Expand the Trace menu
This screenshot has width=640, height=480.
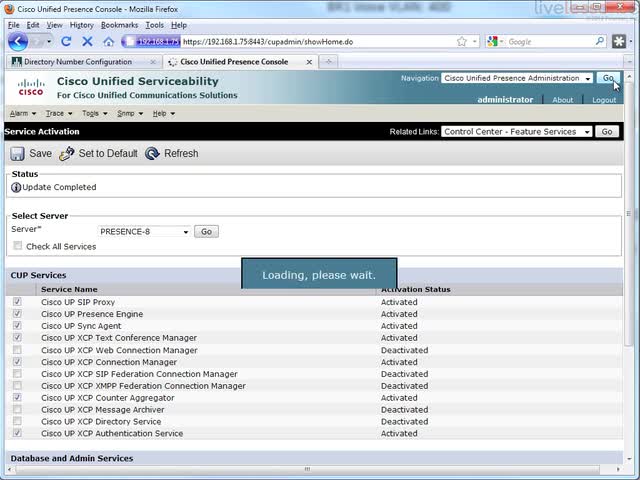[x=59, y=113]
